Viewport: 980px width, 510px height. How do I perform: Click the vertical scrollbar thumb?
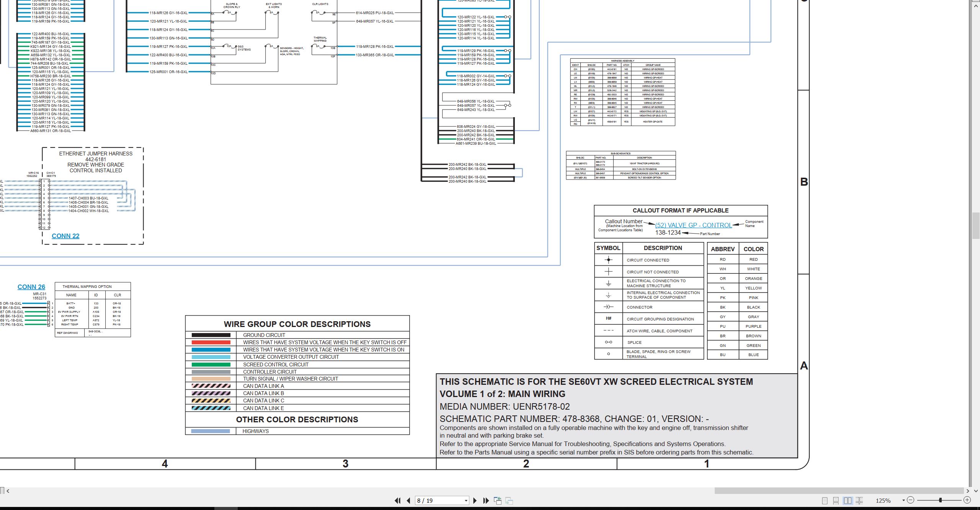(975, 226)
